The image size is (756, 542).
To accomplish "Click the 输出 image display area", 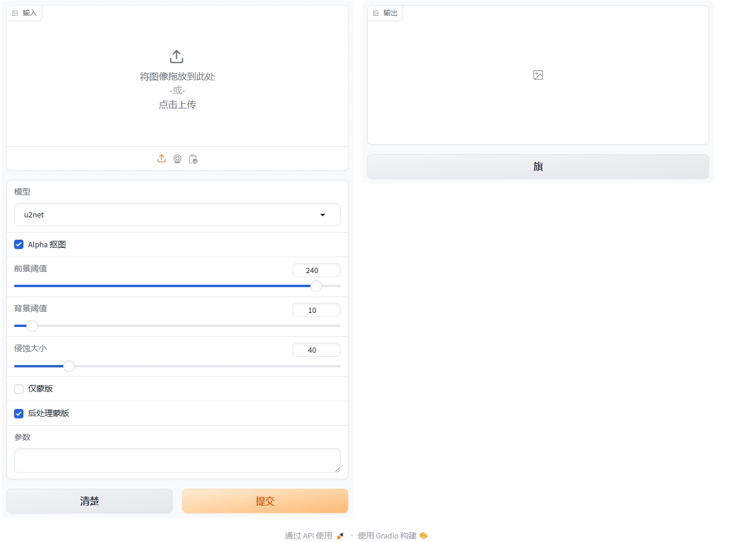I will point(538,75).
